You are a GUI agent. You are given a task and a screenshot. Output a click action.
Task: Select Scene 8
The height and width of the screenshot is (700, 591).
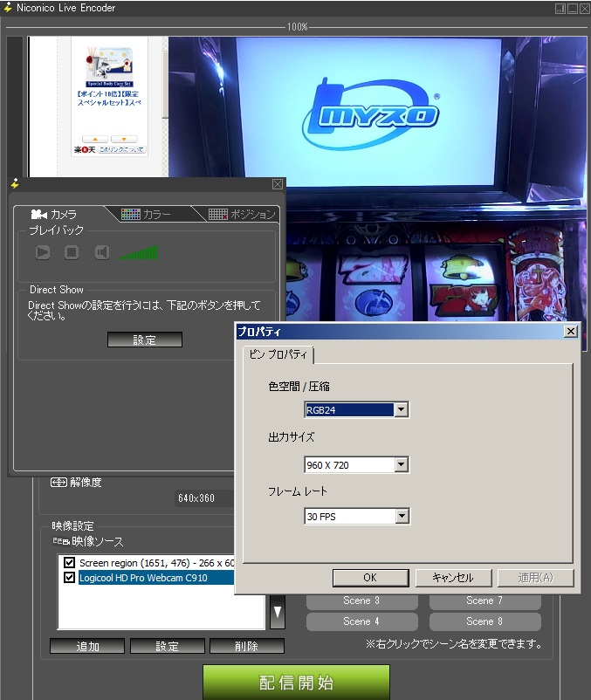coord(485,621)
